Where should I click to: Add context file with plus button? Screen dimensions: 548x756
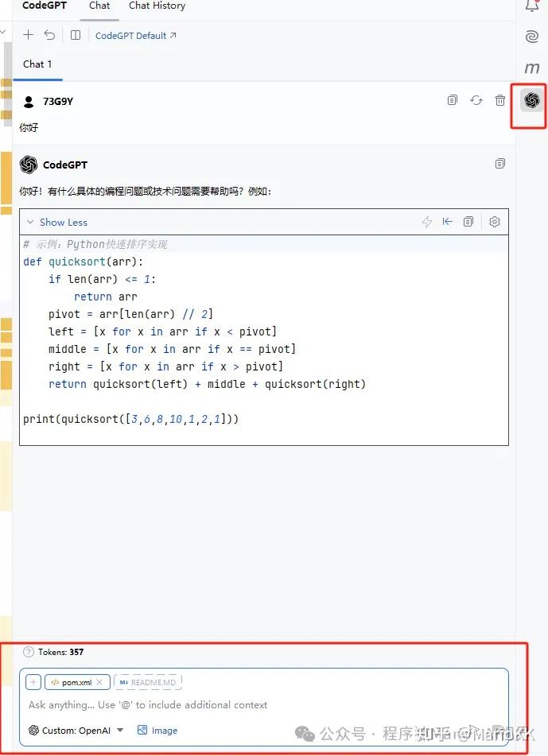(x=33, y=682)
